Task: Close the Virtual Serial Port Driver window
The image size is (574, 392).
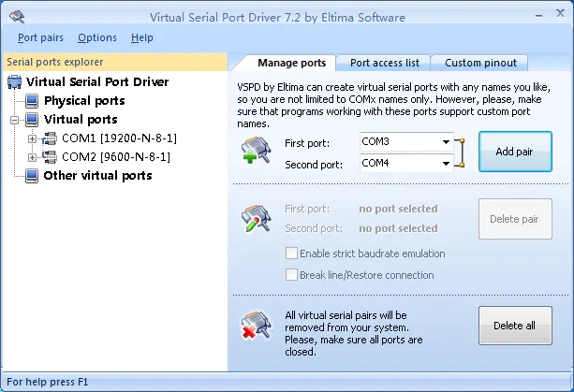Action: pyautogui.click(x=560, y=13)
